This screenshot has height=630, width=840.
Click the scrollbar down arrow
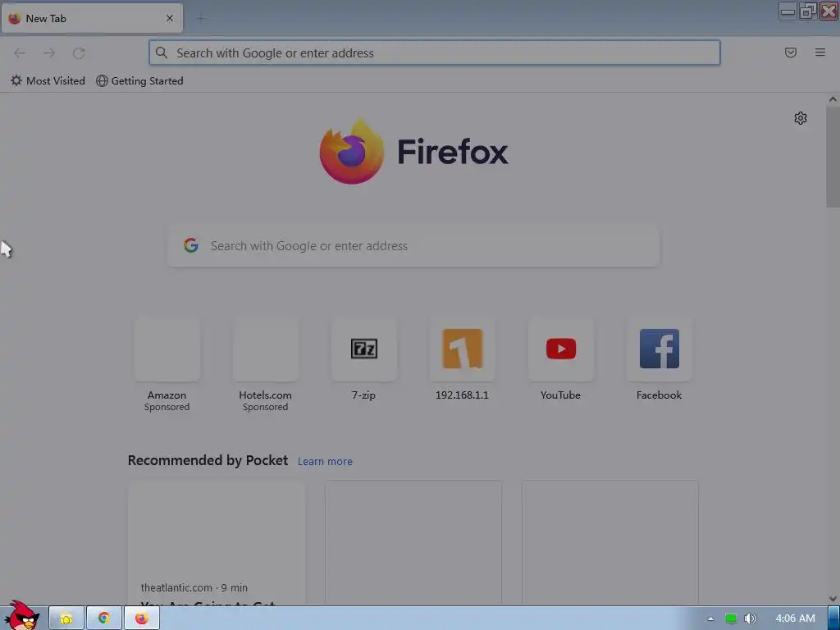click(833, 599)
